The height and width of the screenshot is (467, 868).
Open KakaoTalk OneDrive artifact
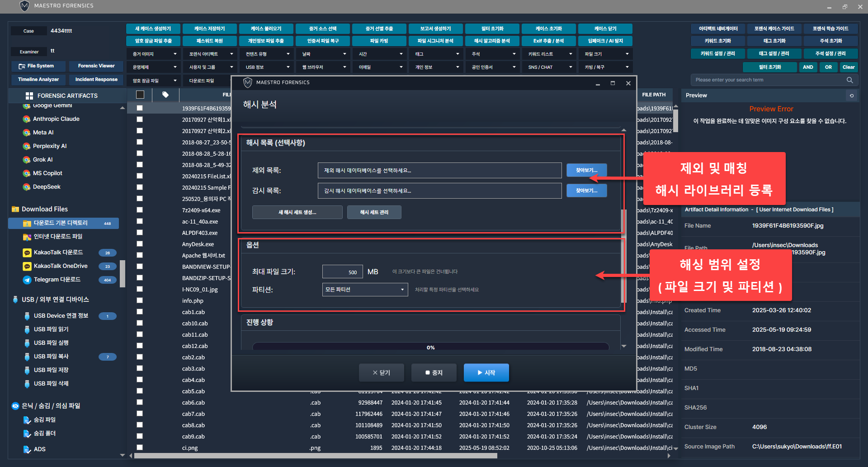61,266
